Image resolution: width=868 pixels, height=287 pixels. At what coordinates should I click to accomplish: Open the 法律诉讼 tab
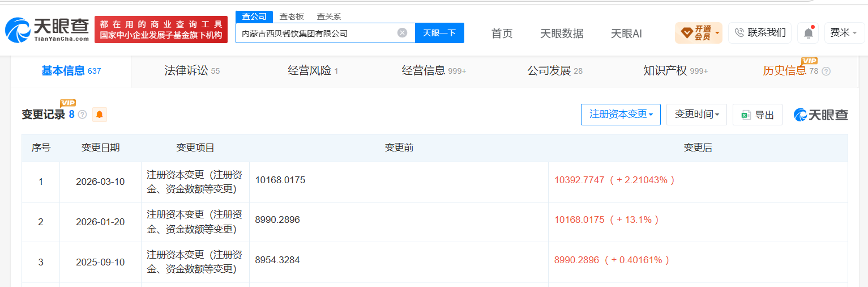click(x=192, y=71)
